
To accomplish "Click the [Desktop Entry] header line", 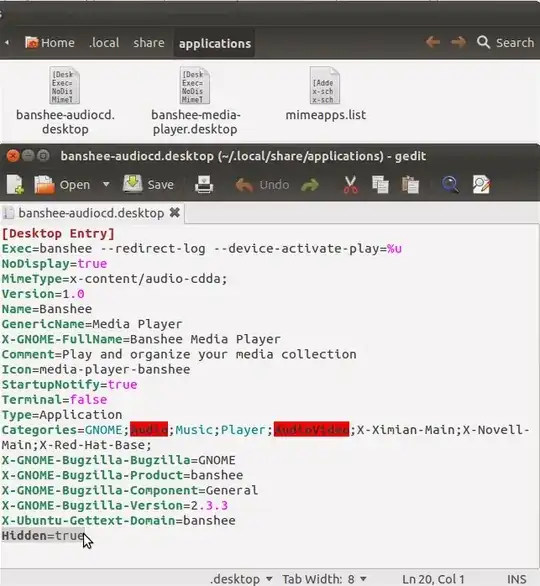I will (x=58, y=234).
